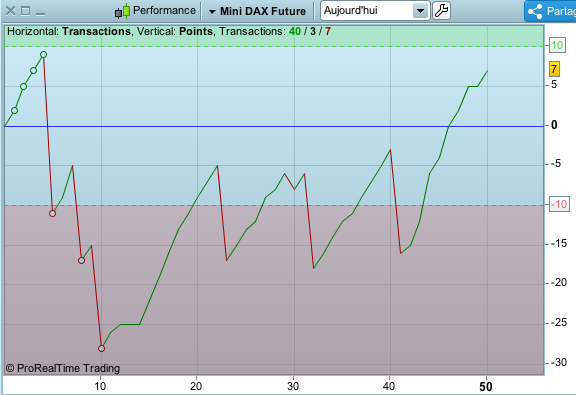Viewport: 576px width, 395px height.
Task: Maximize the Performance window
Action: point(25,11)
